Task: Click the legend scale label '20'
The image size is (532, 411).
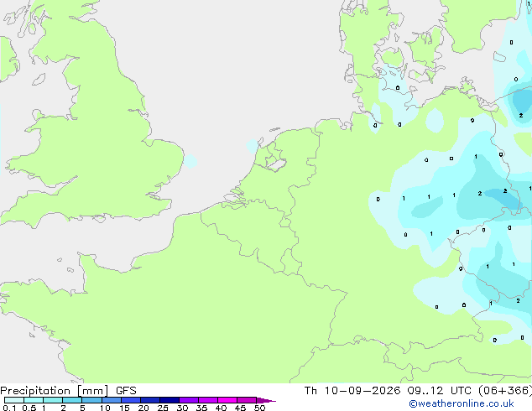Action: 143,408
